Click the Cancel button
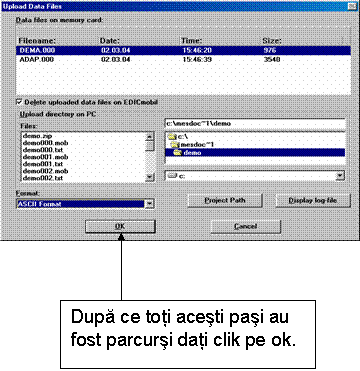Viewport: 360px width, 371px height. (x=246, y=227)
